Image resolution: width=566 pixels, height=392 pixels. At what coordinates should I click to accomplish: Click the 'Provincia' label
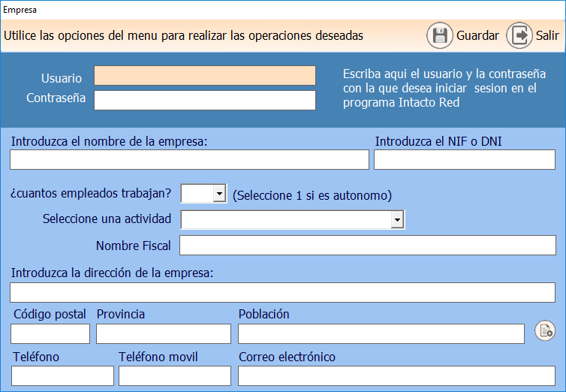pos(121,315)
